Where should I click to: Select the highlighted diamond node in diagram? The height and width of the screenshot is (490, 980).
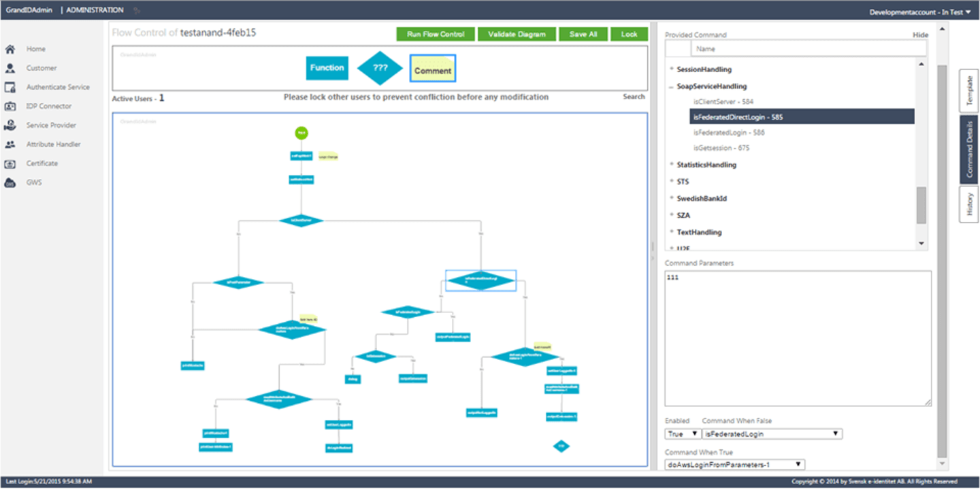481,280
